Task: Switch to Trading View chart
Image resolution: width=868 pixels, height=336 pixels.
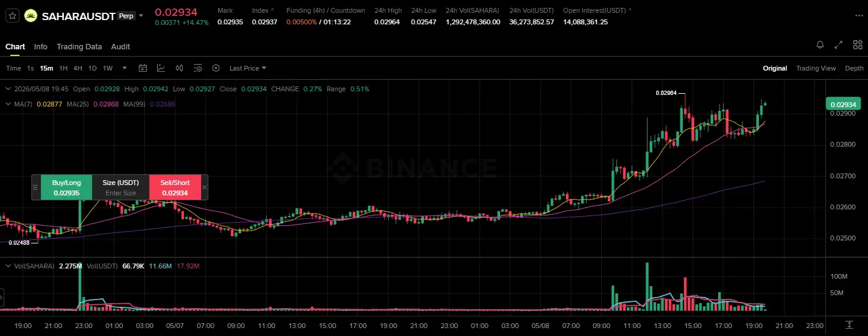Action: tap(816, 68)
